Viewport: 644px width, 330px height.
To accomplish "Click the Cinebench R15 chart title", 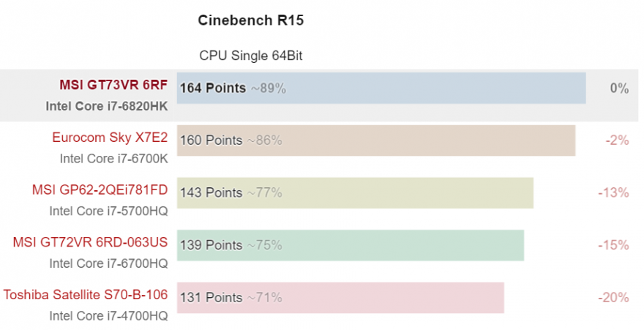I will (250, 20).
